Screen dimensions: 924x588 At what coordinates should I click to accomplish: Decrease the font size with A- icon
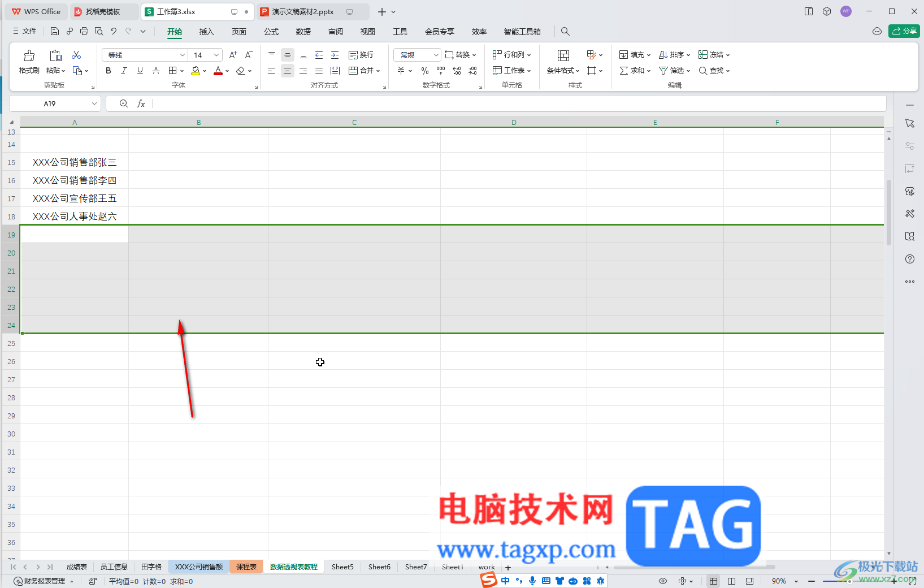pos(249,55)
